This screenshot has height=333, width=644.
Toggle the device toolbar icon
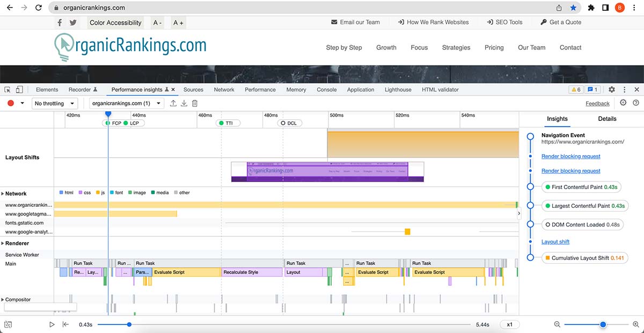tap(19, 89)
